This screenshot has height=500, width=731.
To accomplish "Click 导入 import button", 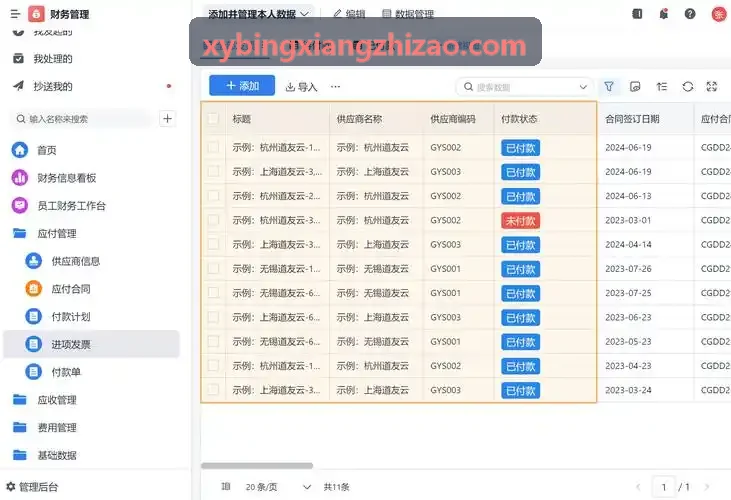I will click(301, 87).
